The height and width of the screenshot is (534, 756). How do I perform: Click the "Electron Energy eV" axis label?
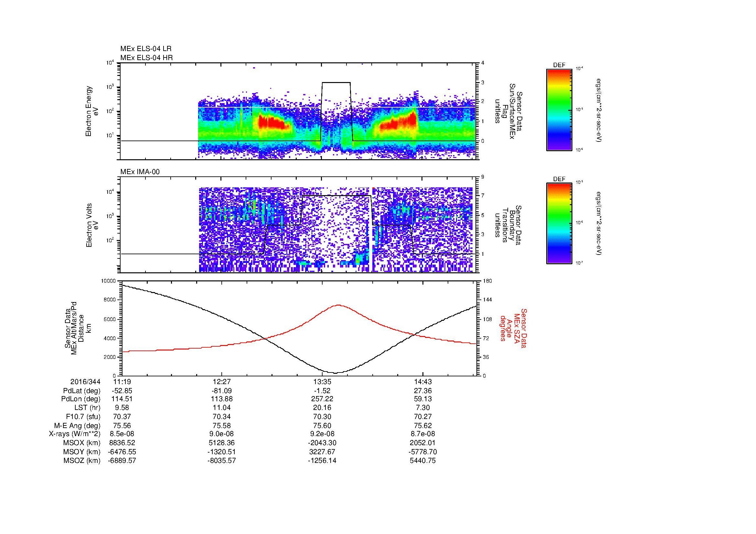point(92,111)
